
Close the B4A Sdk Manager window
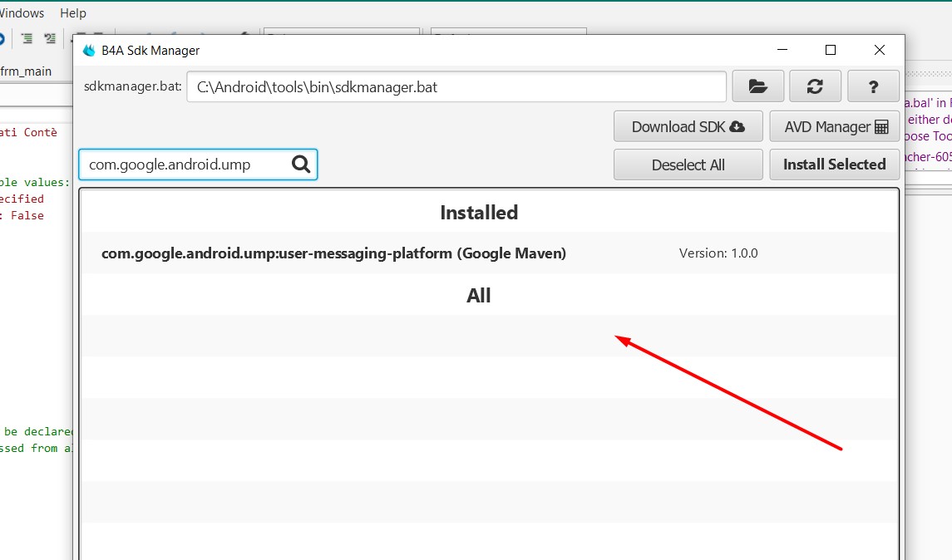tap(879, 51)
